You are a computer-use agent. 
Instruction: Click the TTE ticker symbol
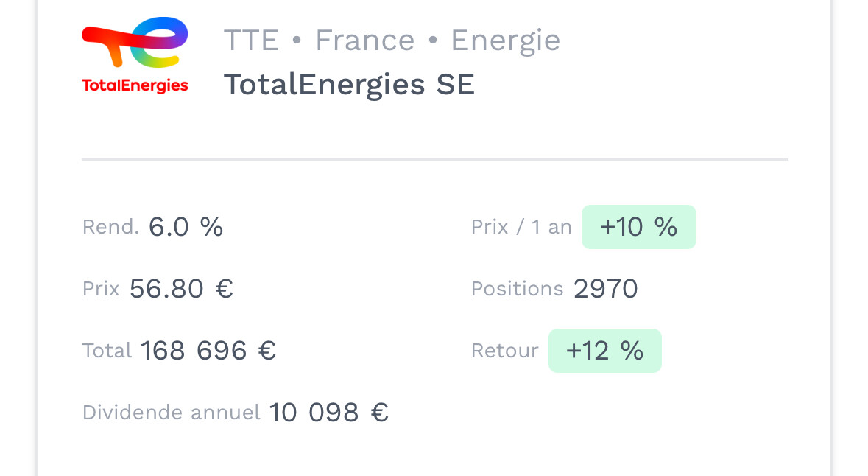(x=251, y=41)
